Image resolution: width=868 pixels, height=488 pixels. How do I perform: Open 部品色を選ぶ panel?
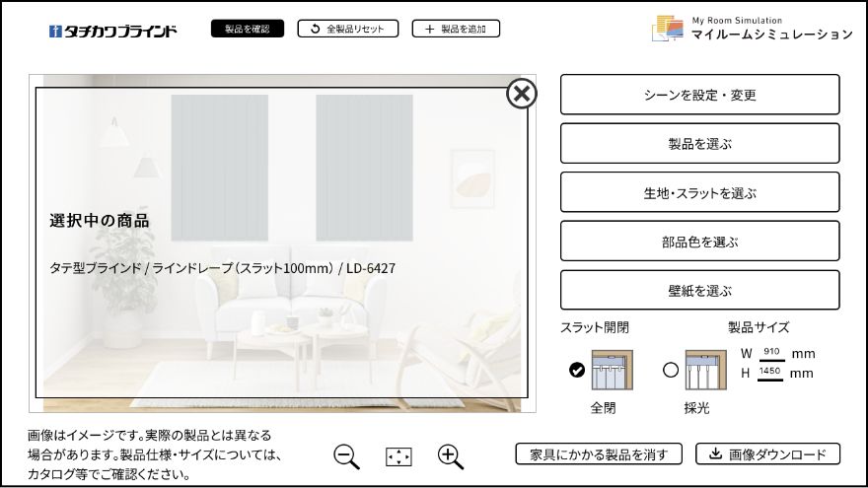[x=699, y=242]
